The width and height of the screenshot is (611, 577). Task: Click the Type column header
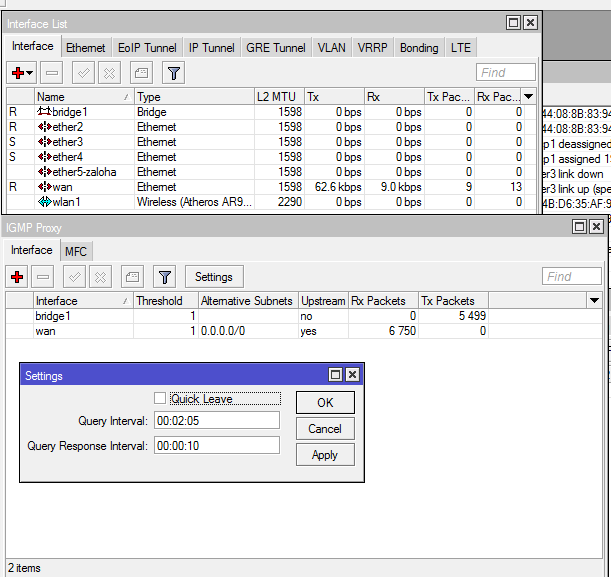click(194, 97)
